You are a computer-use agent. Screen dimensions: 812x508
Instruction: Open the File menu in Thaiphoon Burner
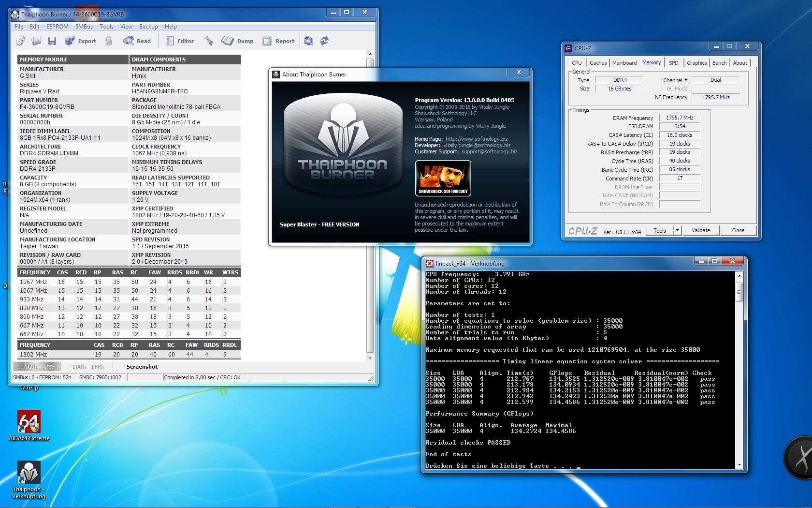[19, 27]
